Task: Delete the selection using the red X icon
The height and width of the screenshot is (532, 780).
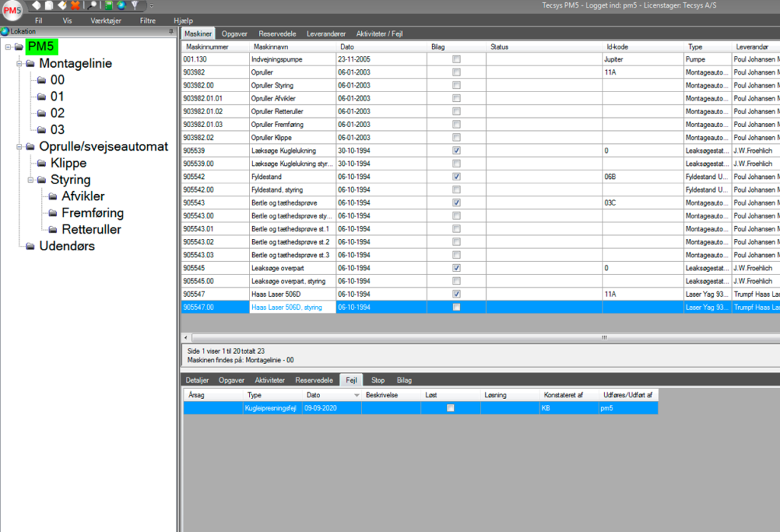Action: click(76, 6)
